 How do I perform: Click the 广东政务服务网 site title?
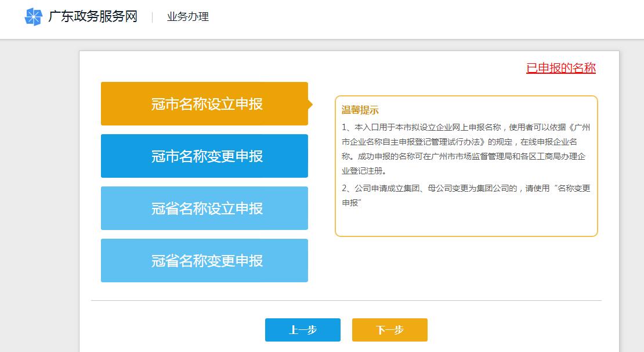tap(93, 17)
